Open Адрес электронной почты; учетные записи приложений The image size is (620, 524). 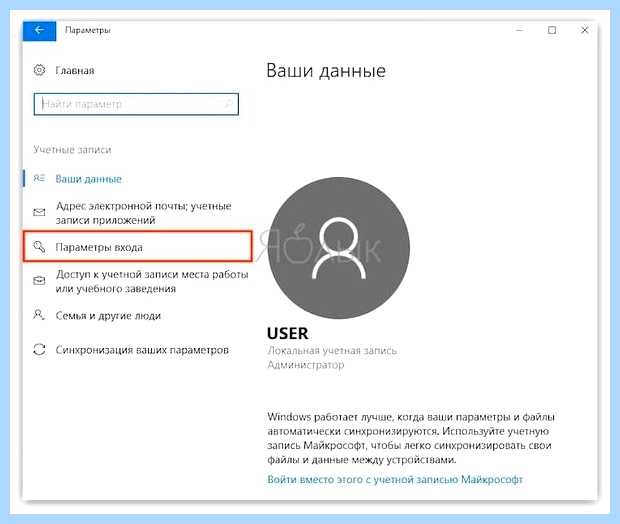click(x=144, y=213)
